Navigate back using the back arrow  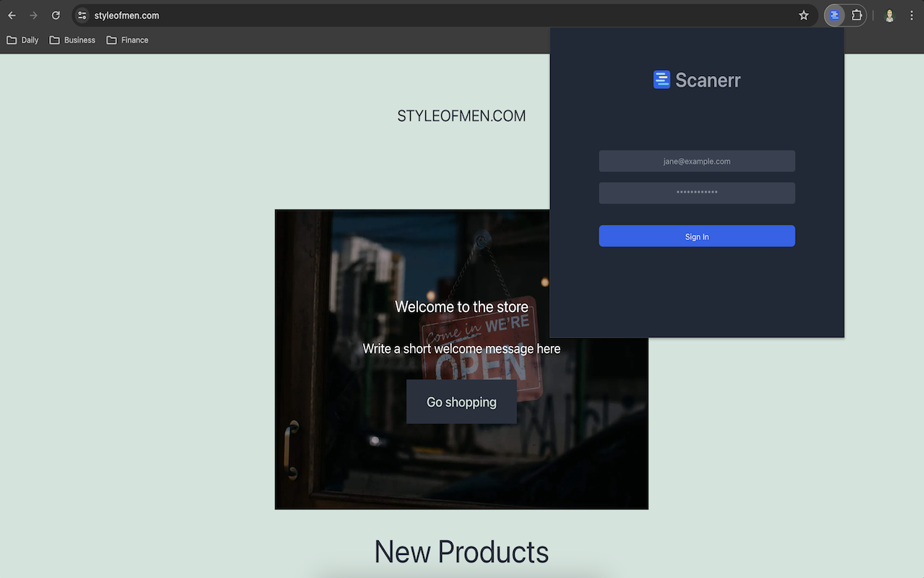point(12,15)
